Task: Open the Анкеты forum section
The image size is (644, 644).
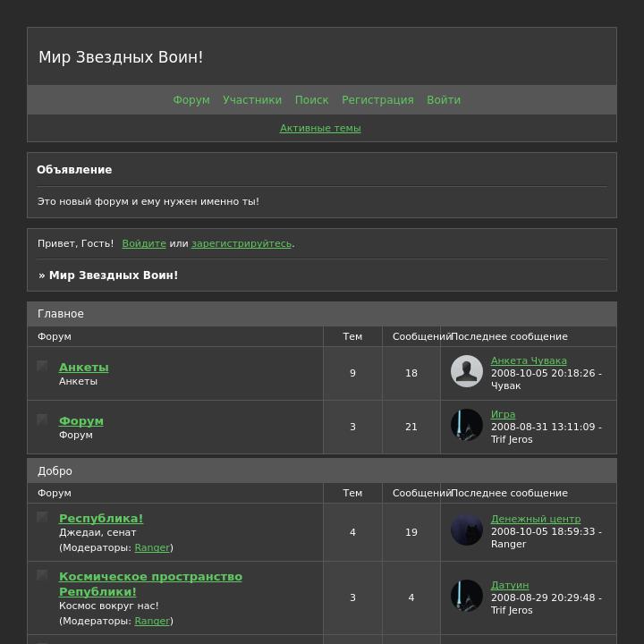Action: [x=84, y=368]
